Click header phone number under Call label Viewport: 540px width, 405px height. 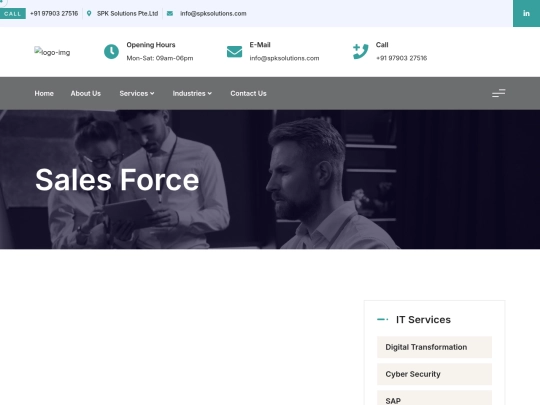click(x=402, y=58)
